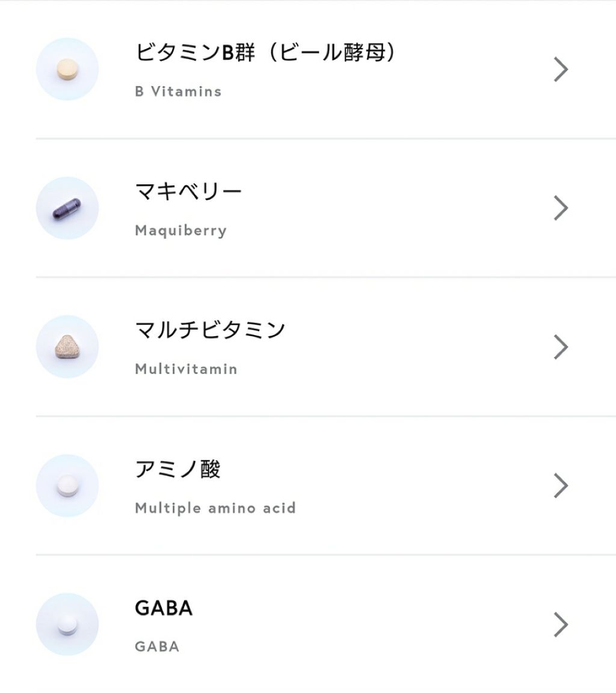Open the マキベリー title
Screen dimensions: 616x693
point(188,191)
